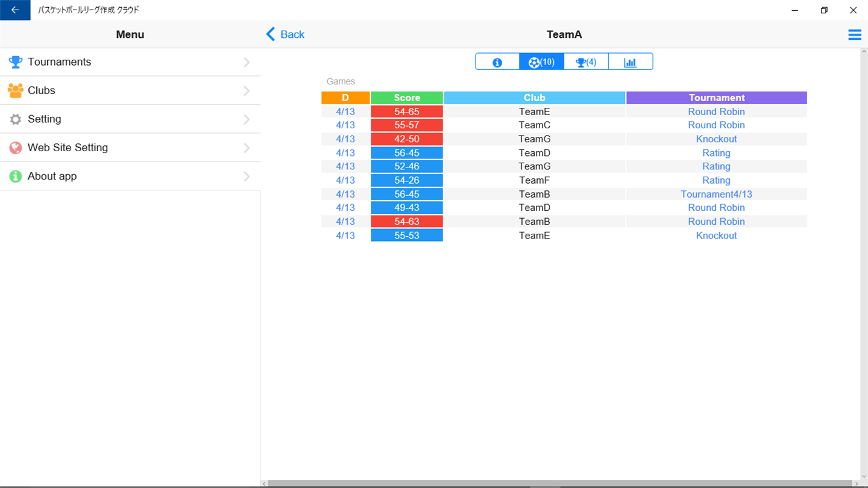
Task: Open the 52-46 score game
Action: coord(407,166)
